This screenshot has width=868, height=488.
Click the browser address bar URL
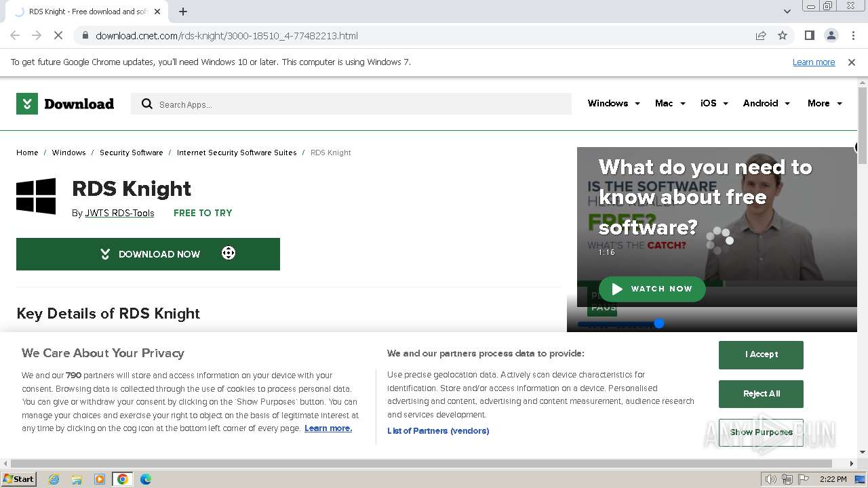pos(226,36)
